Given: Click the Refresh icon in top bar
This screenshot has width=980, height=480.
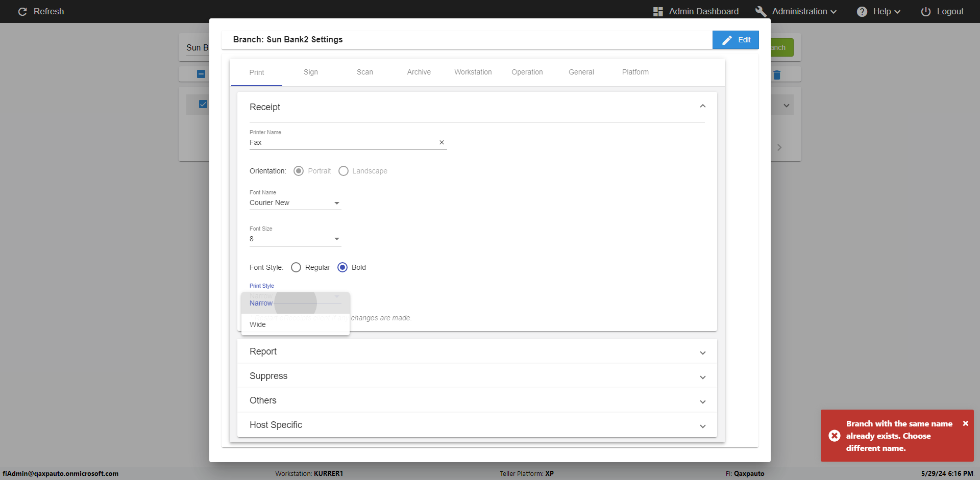Looking at the screenshot, I should 22,12.
